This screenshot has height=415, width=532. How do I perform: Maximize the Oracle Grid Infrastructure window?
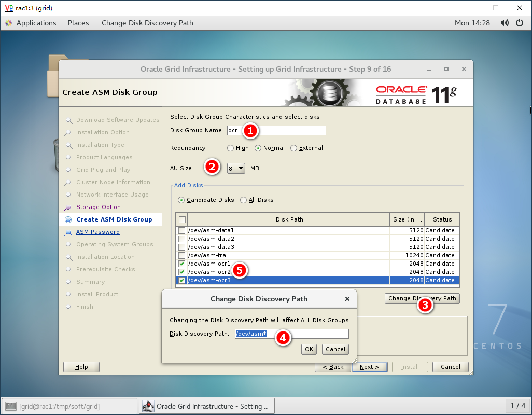coord(446,69)
